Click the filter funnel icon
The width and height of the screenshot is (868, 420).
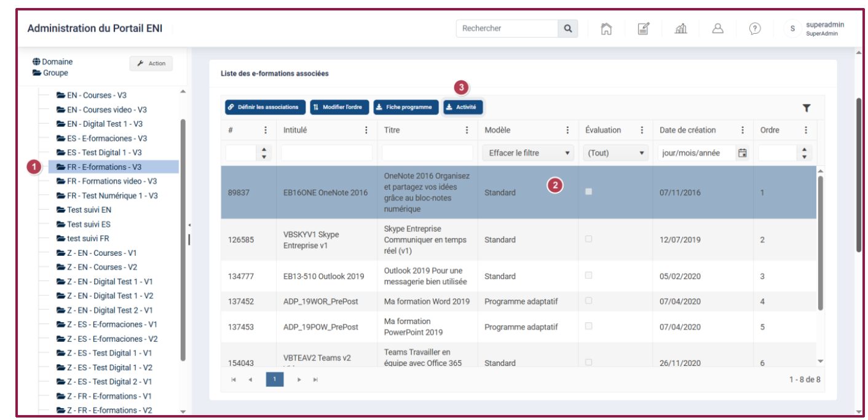click(806, 108)
